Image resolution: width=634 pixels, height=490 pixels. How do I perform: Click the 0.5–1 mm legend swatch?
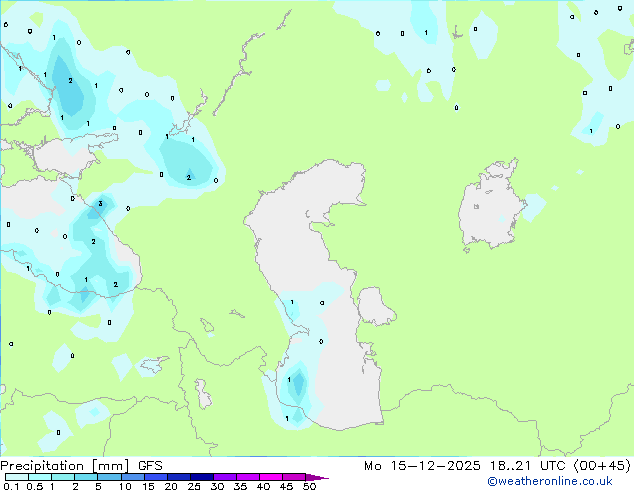pyautogui.click(x=40, y=477)
